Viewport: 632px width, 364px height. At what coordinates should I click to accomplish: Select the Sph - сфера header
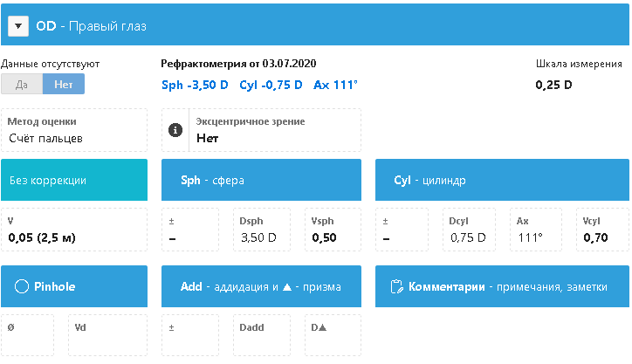261,181
